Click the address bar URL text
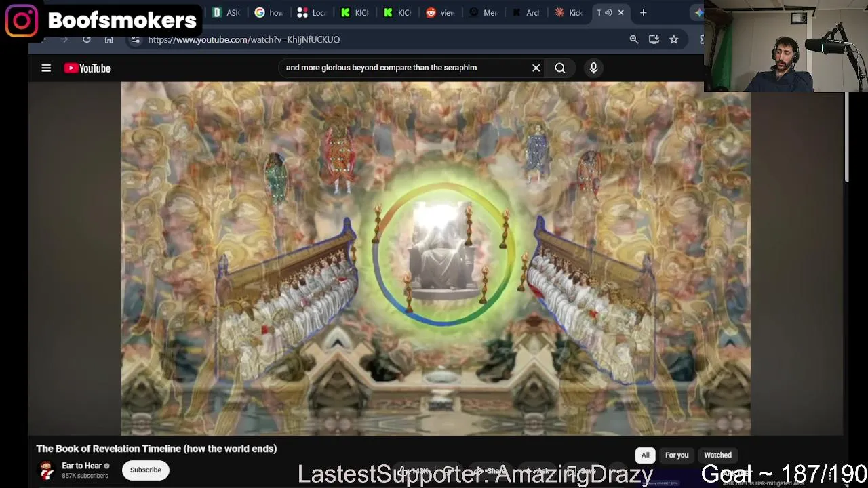The image size is (868, 488). point(244,39)
